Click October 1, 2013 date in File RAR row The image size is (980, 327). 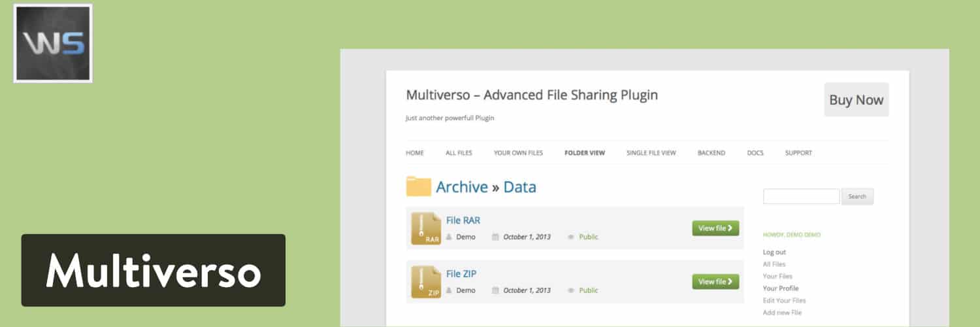[x=527, y=237]
